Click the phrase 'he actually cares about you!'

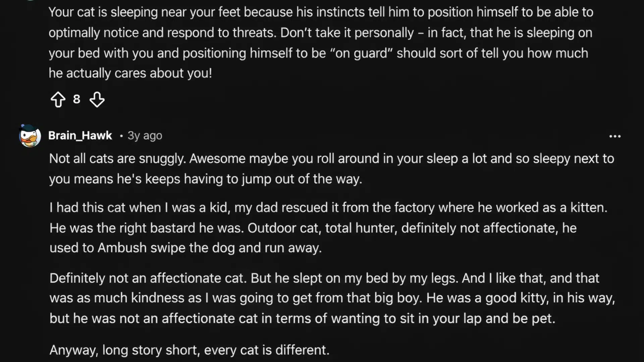pos(130,73)
